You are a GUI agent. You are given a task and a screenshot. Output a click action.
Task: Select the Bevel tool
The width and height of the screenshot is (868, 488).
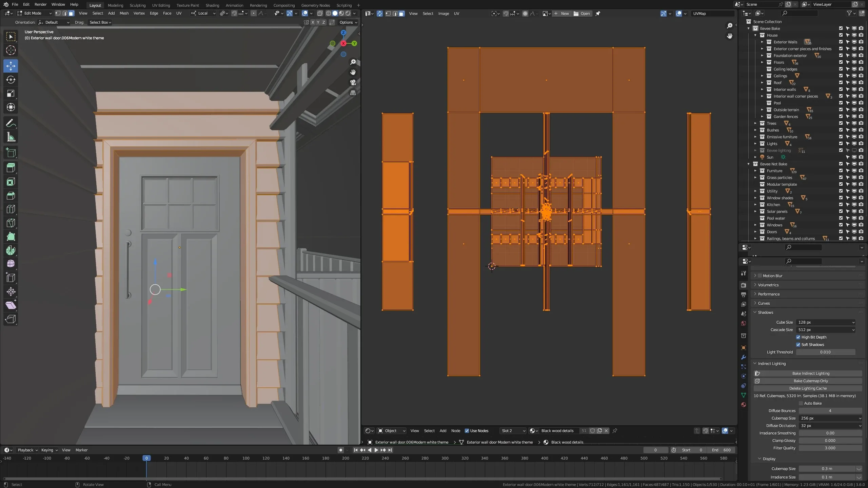tap(11, 196)
